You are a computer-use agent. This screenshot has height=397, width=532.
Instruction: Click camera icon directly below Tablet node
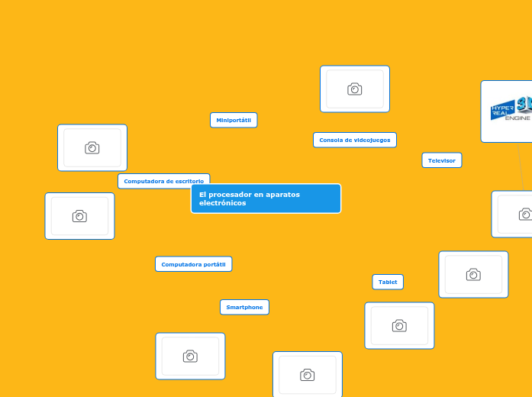pyautogui.click(x=399, y=326)
